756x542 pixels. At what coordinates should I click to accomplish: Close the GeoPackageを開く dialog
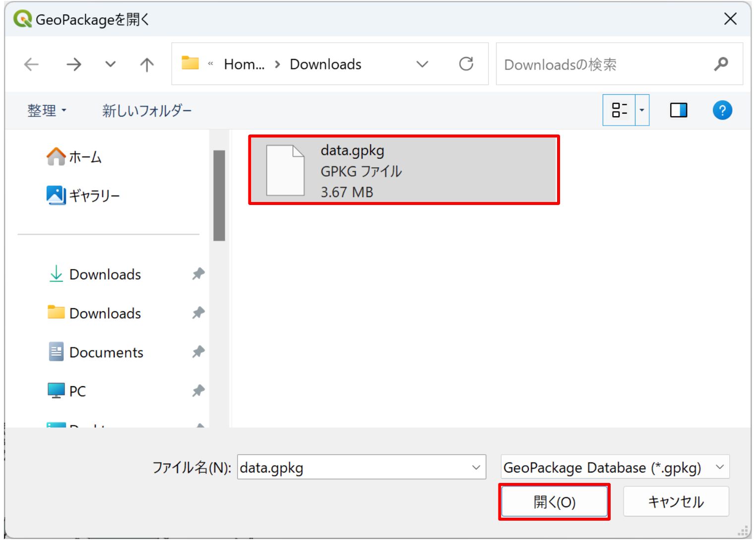coord(730,19)
